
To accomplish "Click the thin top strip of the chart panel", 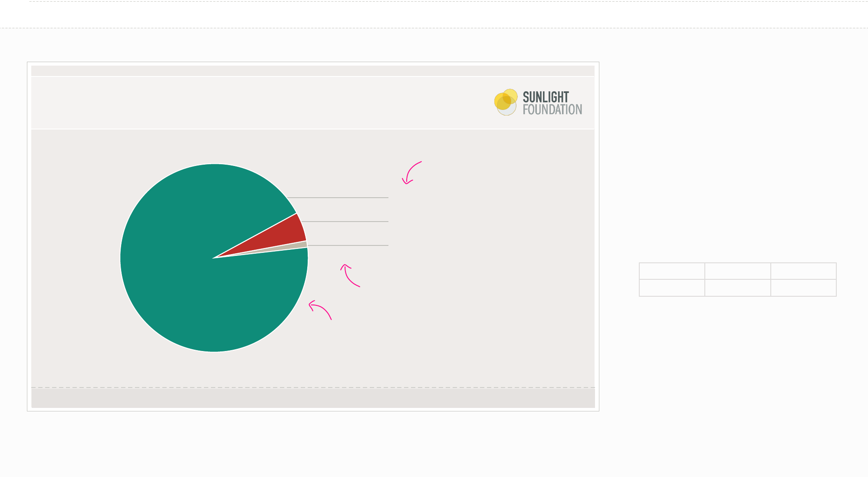I will [313, 71].
